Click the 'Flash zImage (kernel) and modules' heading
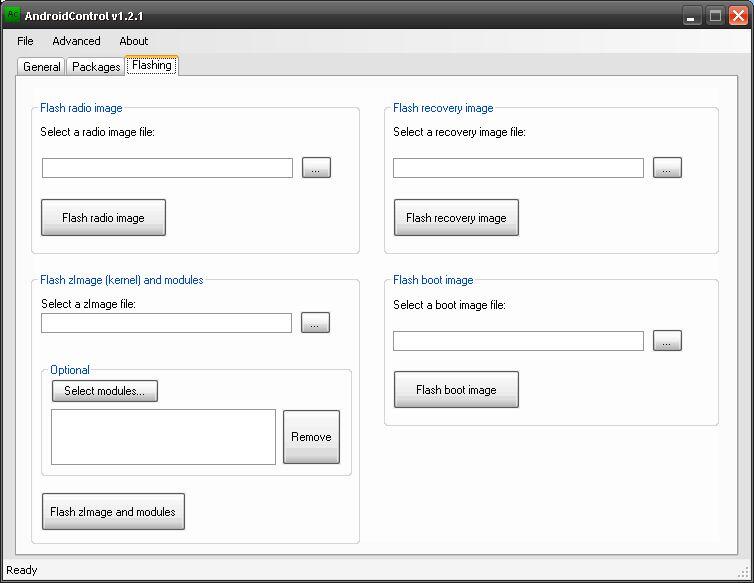 pyautogui.click(x=122, y=280)
